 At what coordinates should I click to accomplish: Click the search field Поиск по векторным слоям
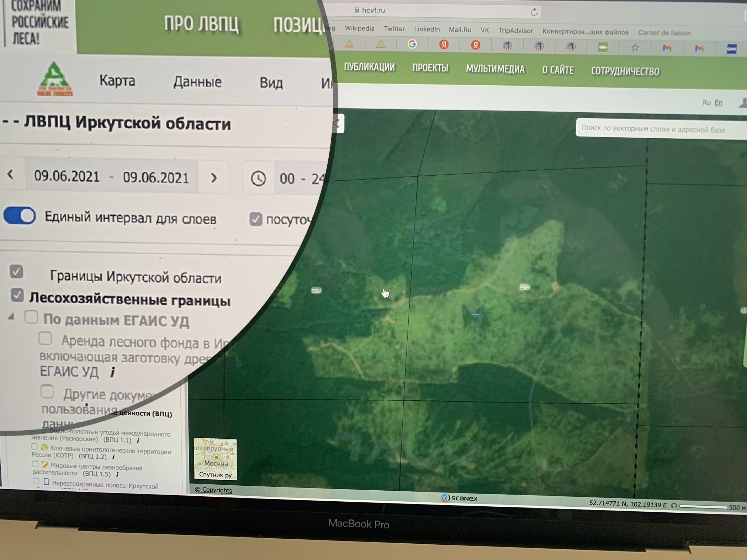click(662, 129)
